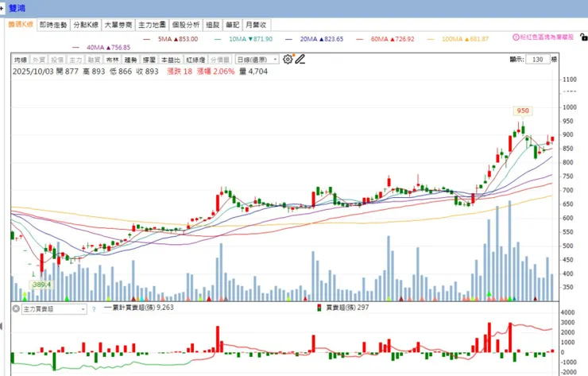This screenshot has width=588, height=376.
Task: Open 主力買賣超 indicator dropdown
Action: [x=54, y=309]
